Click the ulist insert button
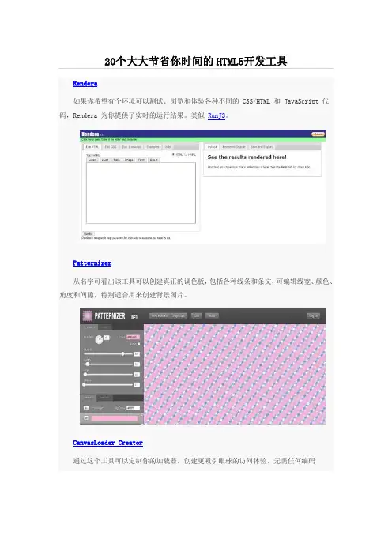Viewport: 392px width, 555px height. 105,160
